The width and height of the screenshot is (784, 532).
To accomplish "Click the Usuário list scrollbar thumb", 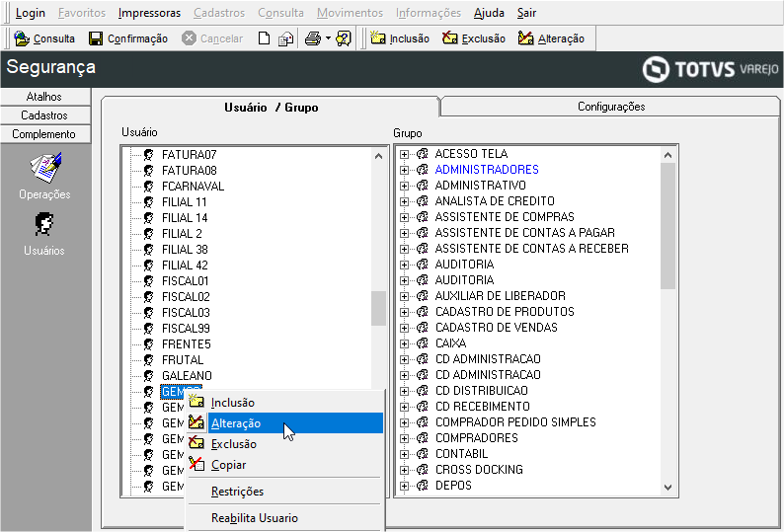I will pos(378,309).
